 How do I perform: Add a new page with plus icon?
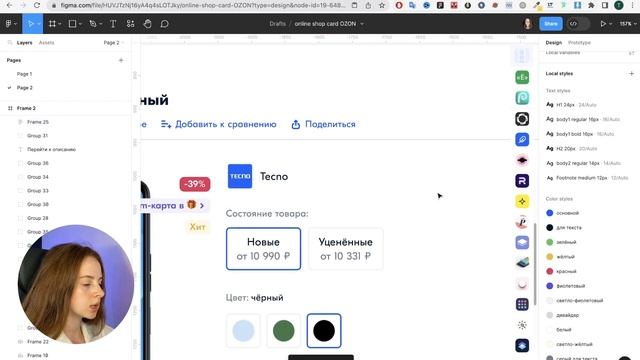point(121,60)
